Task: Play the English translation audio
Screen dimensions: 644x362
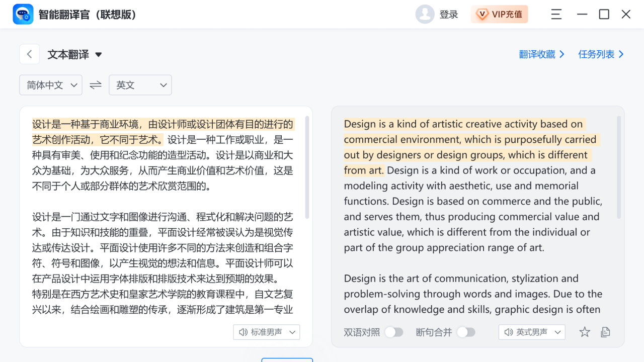Action: (508, 332)
